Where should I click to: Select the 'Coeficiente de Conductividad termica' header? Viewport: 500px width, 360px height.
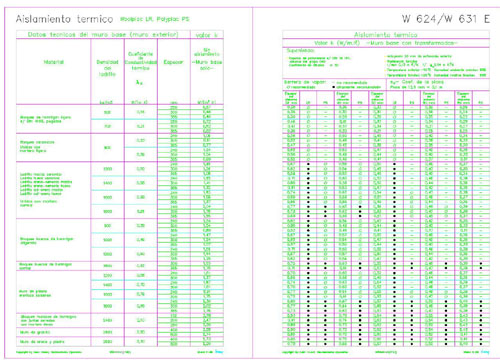point(140,61)
